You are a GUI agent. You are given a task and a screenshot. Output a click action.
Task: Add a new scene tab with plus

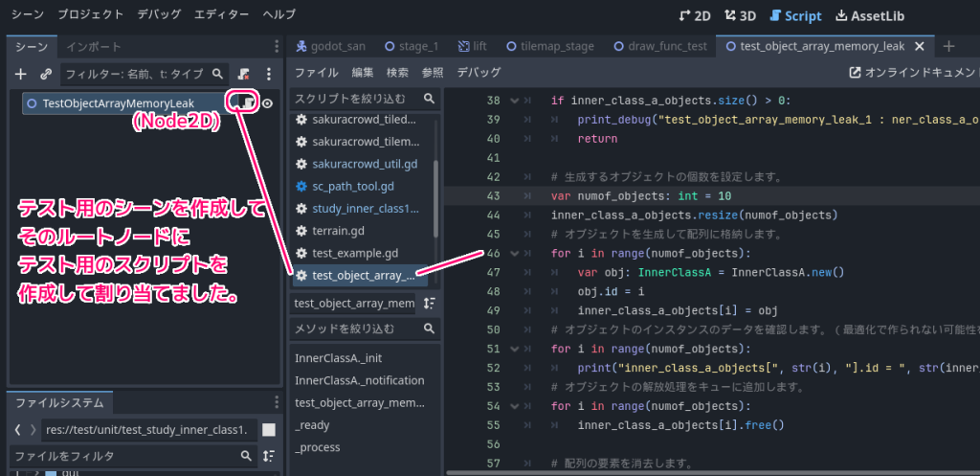pos(948,46)
